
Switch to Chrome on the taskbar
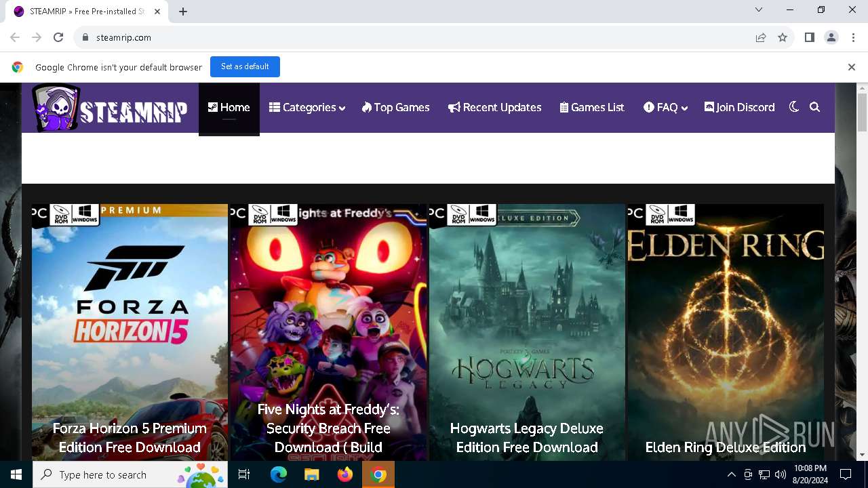pyautogui.click(x=378, y=474)
